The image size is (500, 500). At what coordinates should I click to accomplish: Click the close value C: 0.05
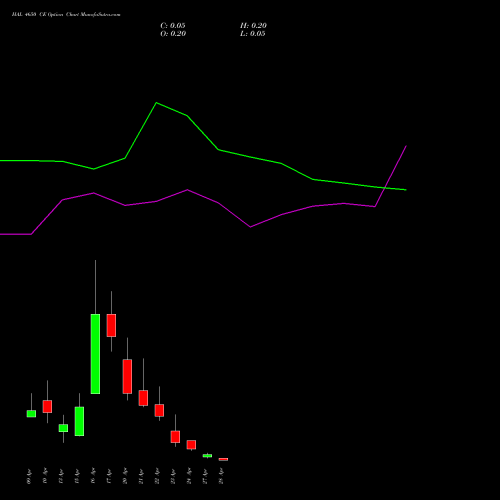173,26
